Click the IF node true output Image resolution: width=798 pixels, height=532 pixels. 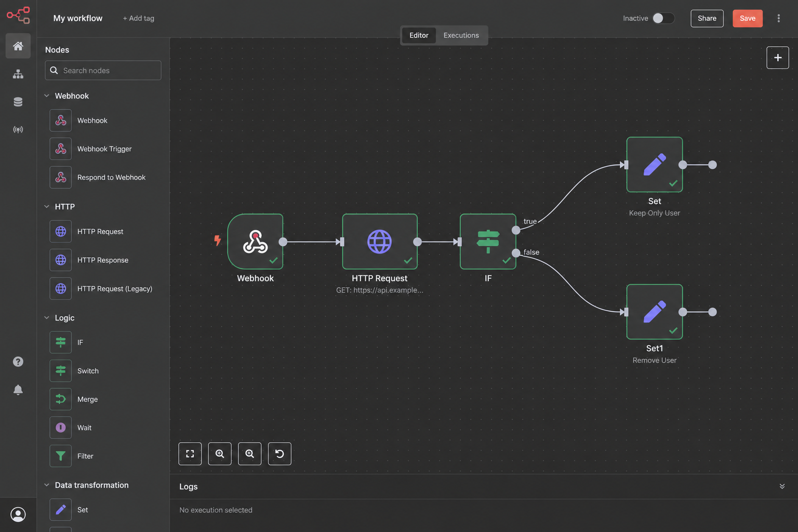516,230
